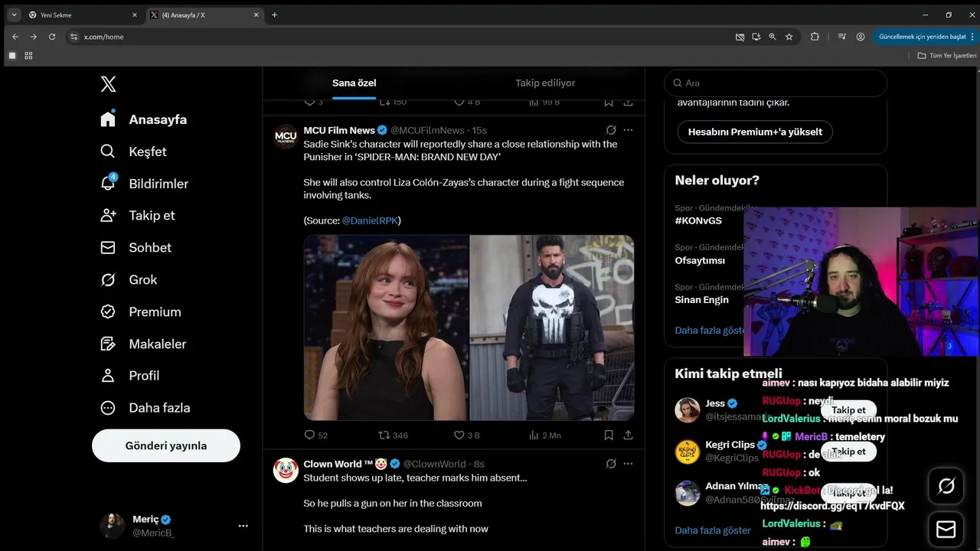Click Grok icon on Clown World post
980x551 pixels.
pyautogui.click(x=610, y=464)
